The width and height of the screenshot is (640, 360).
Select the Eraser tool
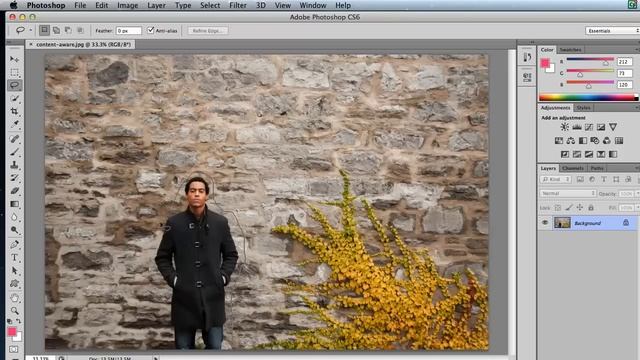tap(14, 191)
